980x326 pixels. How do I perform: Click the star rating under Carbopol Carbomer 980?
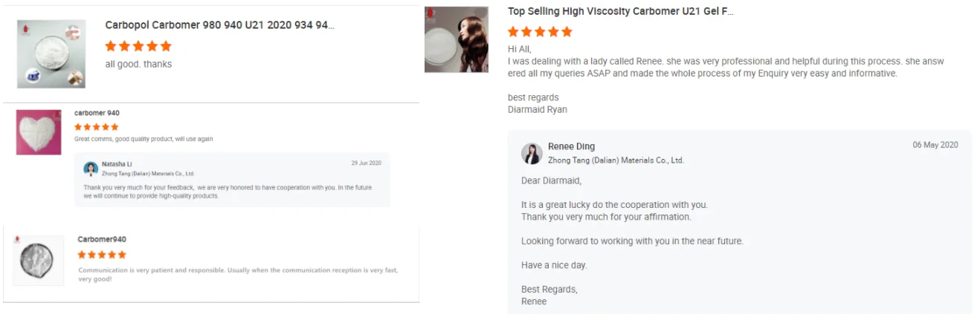pyautogui.click(x=138, y=46)
